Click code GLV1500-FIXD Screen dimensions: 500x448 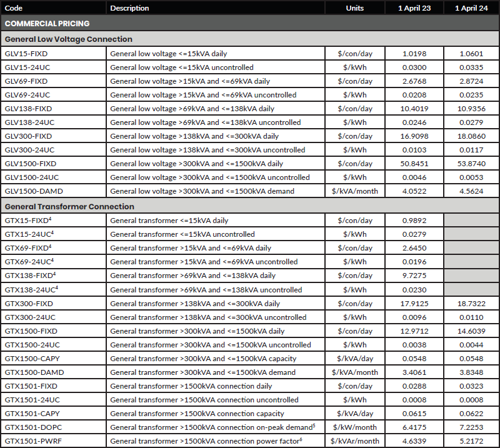coord(31,163)
